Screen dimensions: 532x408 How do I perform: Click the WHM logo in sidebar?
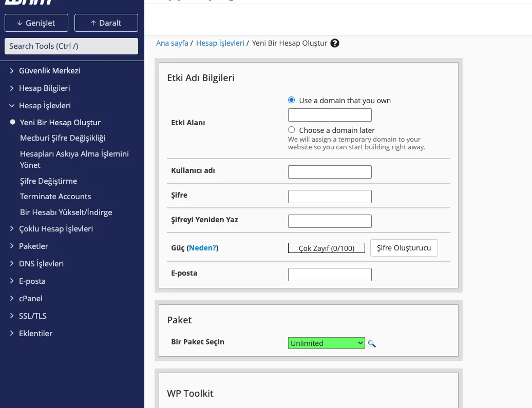pos(28,2)
